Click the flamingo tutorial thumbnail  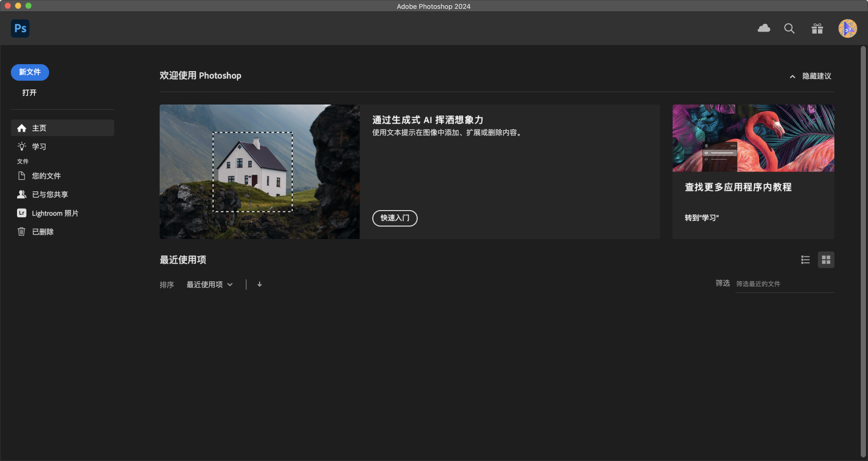point(753,138)
